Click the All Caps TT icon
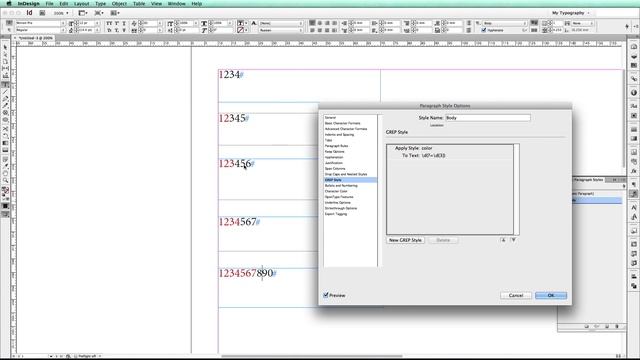Image resolution: width=640 pixels, height=360 pixels. coord(109,23)
